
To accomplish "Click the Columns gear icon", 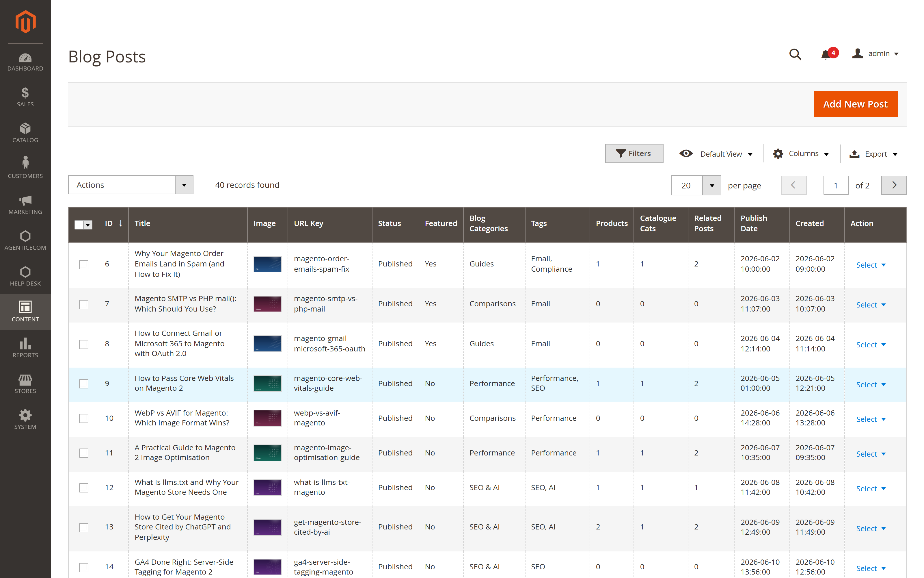I will click(778, 154).
